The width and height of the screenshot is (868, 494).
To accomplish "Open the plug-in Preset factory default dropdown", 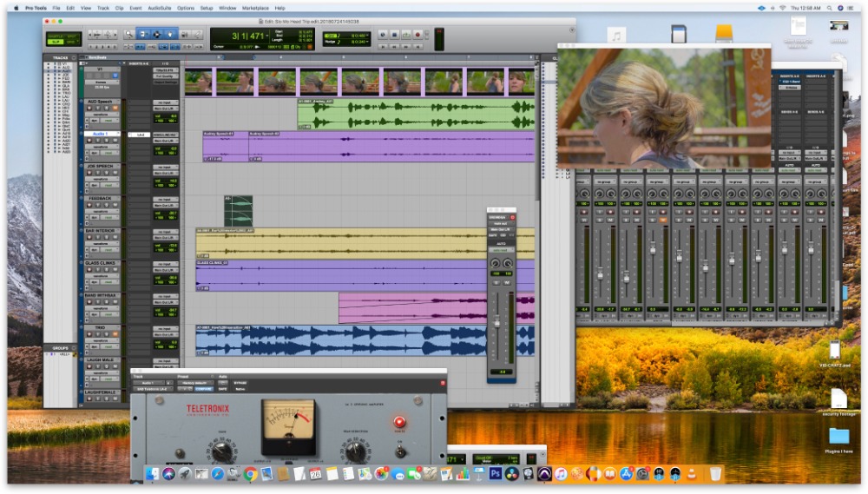I will coord(194,382).
